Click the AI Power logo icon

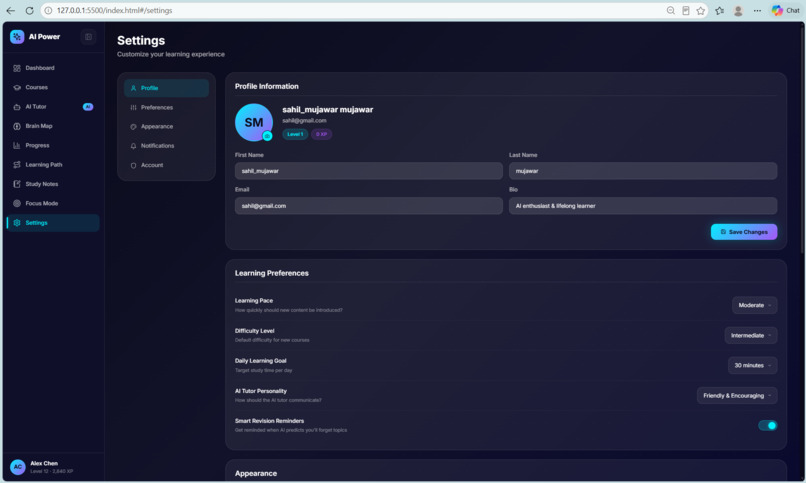coord(17,36)
